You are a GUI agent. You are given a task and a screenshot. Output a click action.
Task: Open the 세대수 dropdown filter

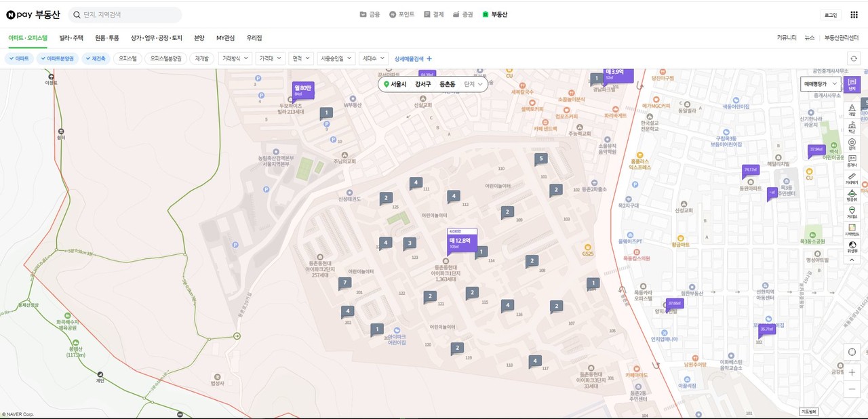(x=374, y=59)
